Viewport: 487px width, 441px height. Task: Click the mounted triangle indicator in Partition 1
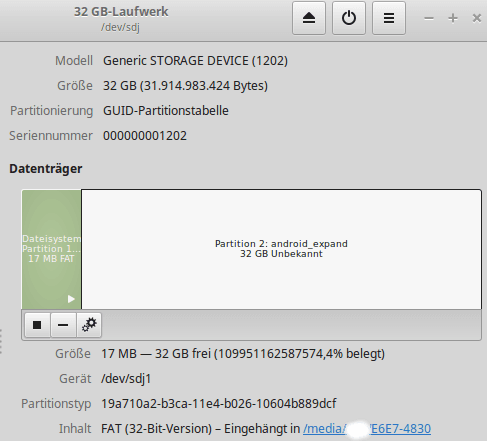tap(71, 299)
